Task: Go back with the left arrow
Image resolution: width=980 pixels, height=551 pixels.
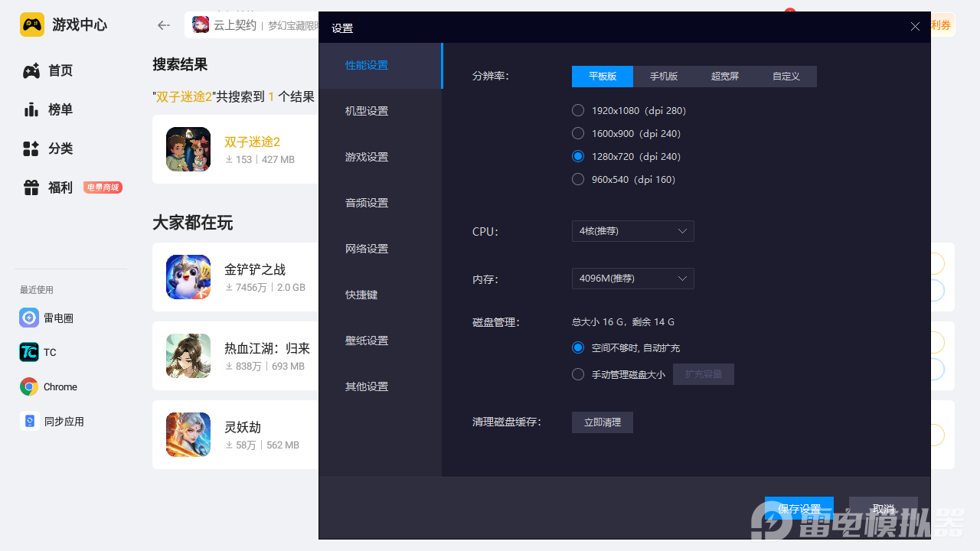Action: 163,25
